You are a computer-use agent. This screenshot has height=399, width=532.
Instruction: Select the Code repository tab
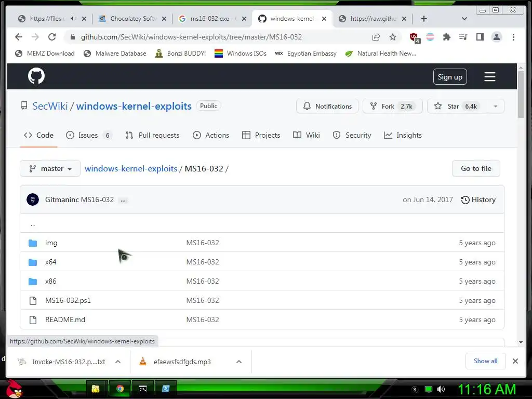pos(38,136)
